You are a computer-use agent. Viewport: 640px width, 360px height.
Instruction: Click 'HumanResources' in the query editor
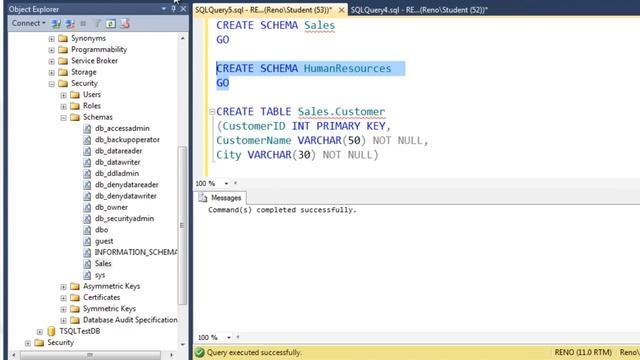(x=347, y=68)
